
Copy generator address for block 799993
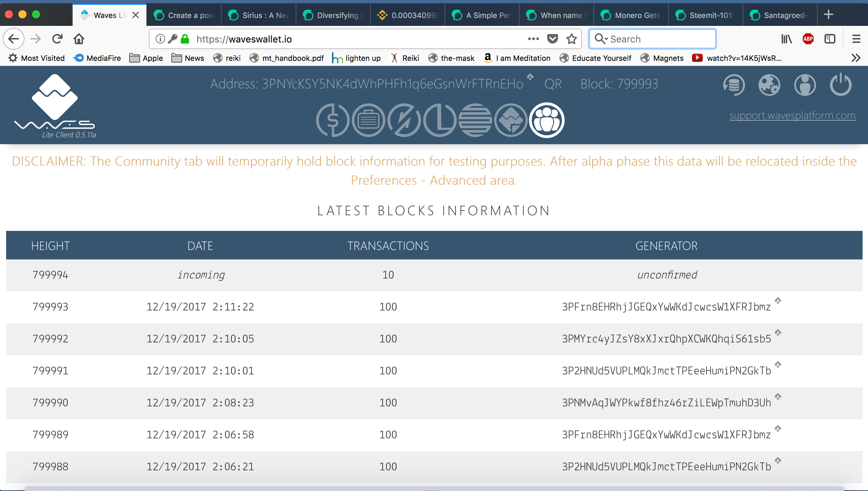[x=778, y=301]
